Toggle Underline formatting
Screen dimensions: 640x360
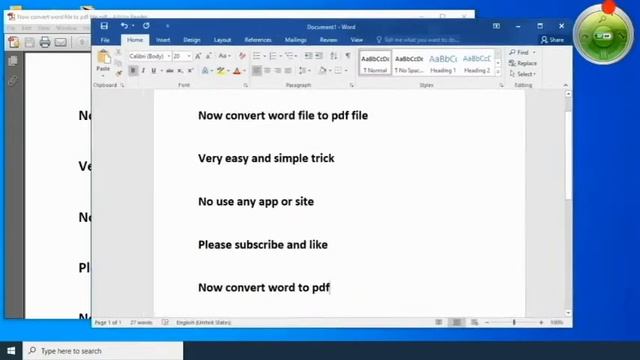pyautogui.click(x=154, y=71)
